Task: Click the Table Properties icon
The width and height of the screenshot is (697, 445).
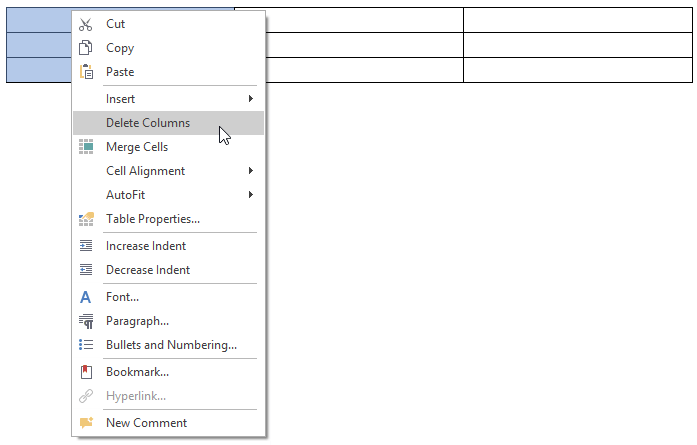Action: (x=86, y=219)
